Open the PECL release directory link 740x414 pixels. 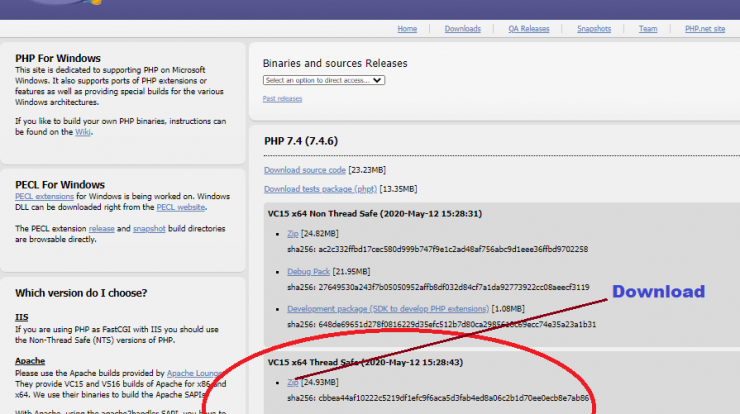click(101, 228)
